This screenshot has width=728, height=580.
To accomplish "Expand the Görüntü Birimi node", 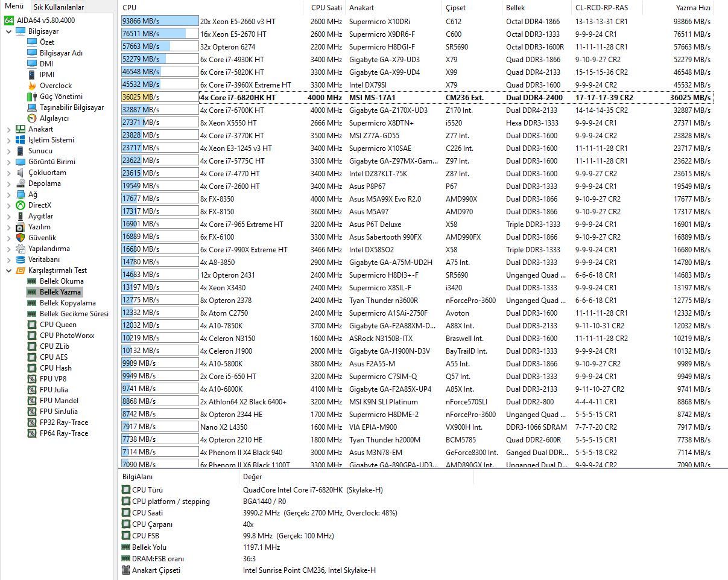I will [x=8, y=162].
